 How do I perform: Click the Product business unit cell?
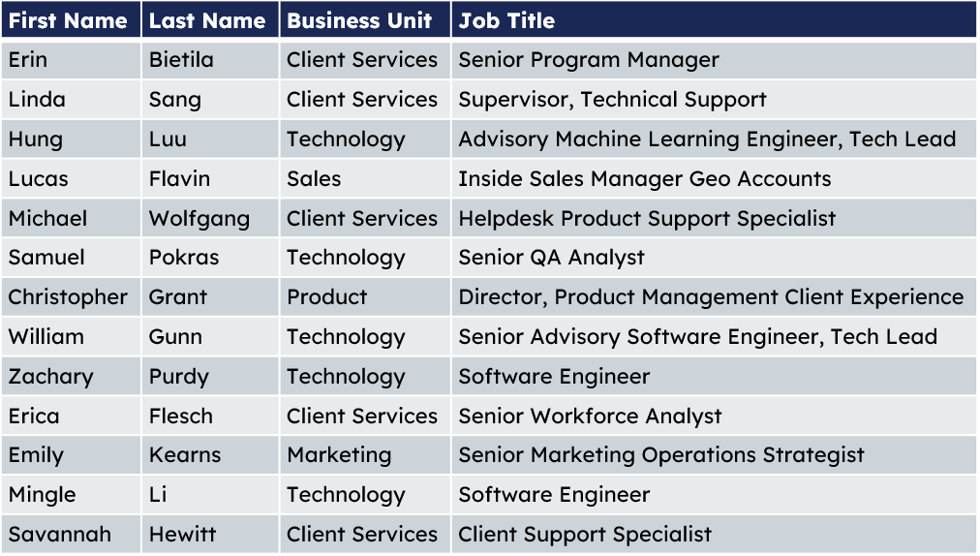point(365,297)
